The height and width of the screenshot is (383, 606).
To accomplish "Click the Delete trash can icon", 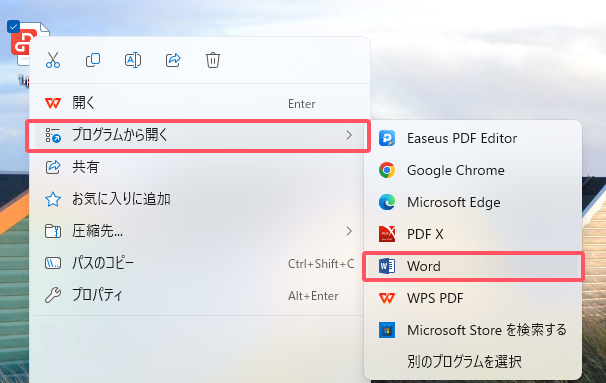I will coord(213,60).
